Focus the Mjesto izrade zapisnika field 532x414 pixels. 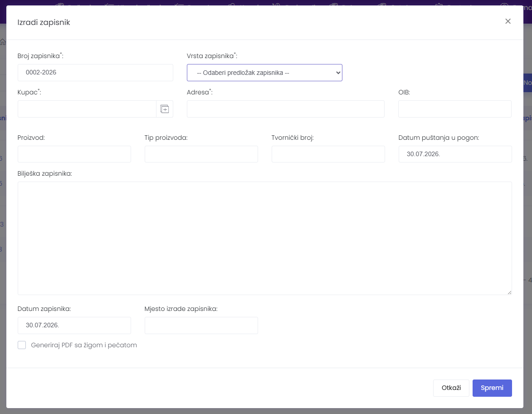pos(201,325)
